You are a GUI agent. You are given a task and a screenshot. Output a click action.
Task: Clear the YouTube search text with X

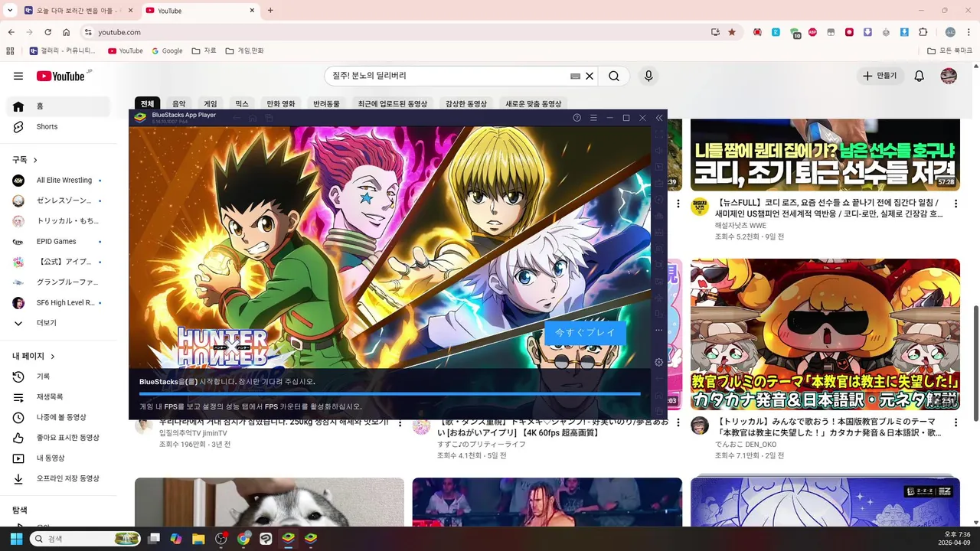click(x=590, y=76)
